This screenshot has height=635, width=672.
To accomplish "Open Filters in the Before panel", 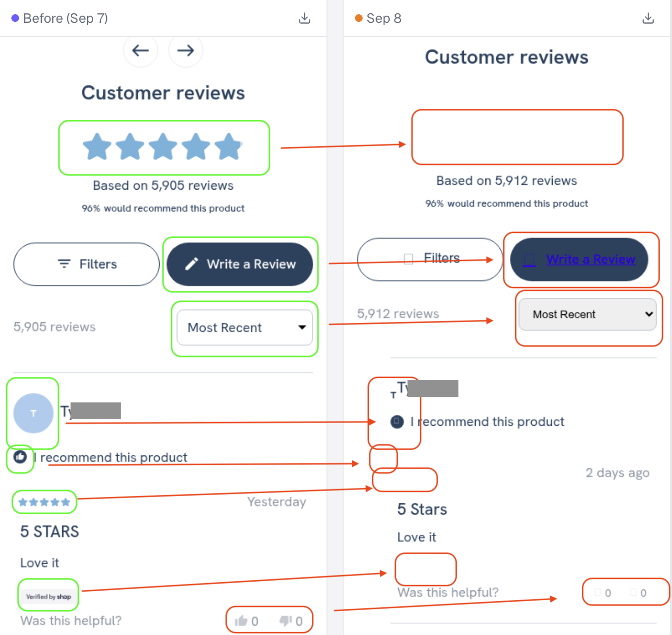I will pyautogui.click(x=86, y=264).
